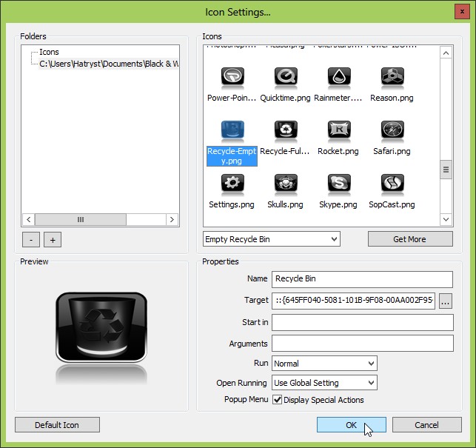Select the Settings.png gear icon

coord(232,184)
